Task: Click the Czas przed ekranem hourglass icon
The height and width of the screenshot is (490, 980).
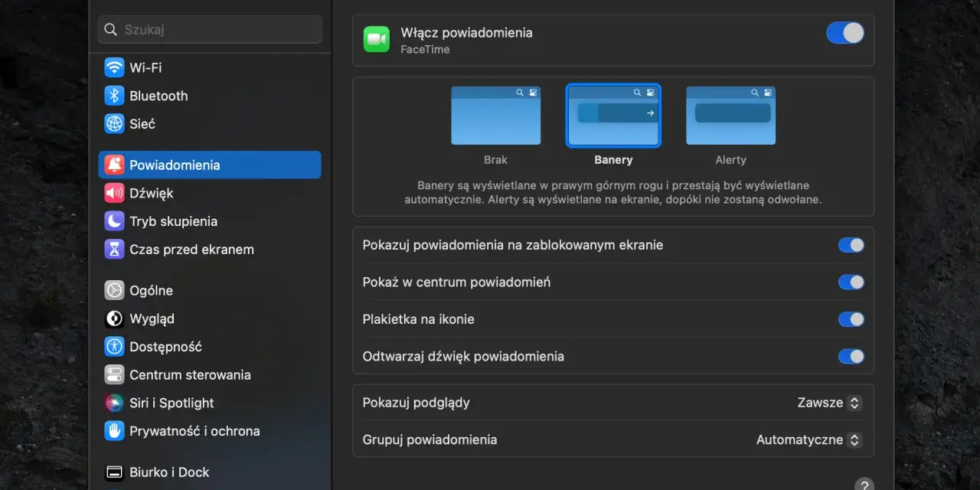Action: coord(114,249)
